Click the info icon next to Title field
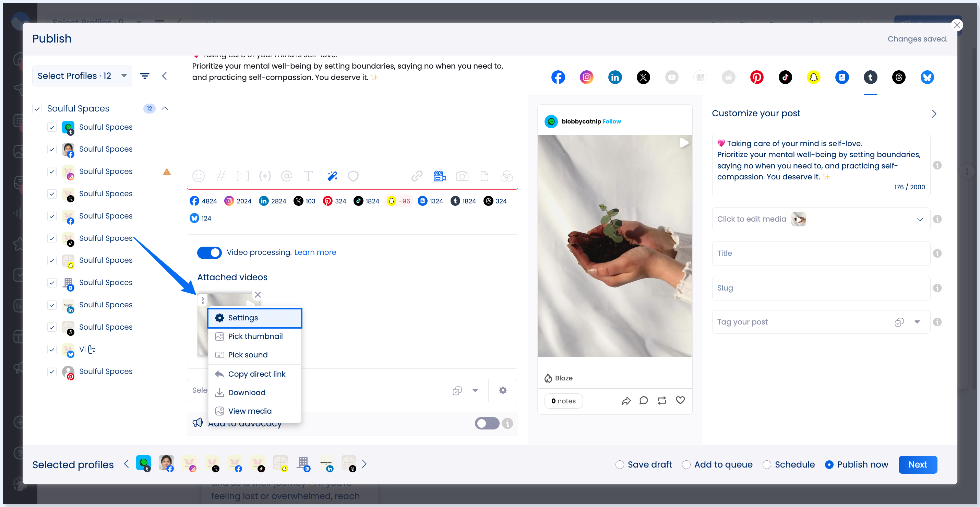Viewport: 980px width, 507px height. 937,253
